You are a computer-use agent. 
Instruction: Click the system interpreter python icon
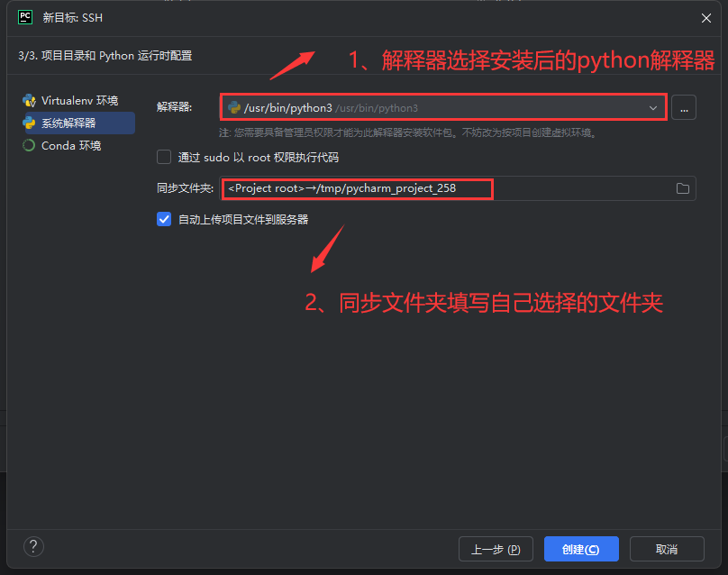pos(29,123)
